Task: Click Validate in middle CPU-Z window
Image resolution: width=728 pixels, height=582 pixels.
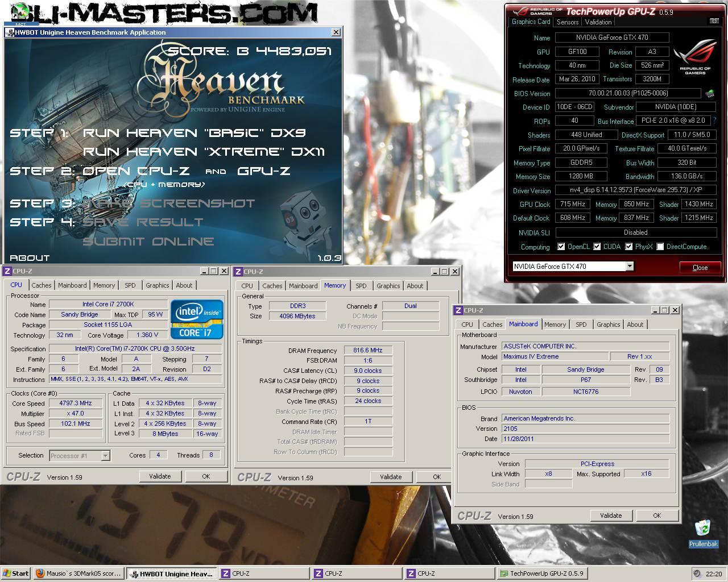Action: click(x=391, y=477)
